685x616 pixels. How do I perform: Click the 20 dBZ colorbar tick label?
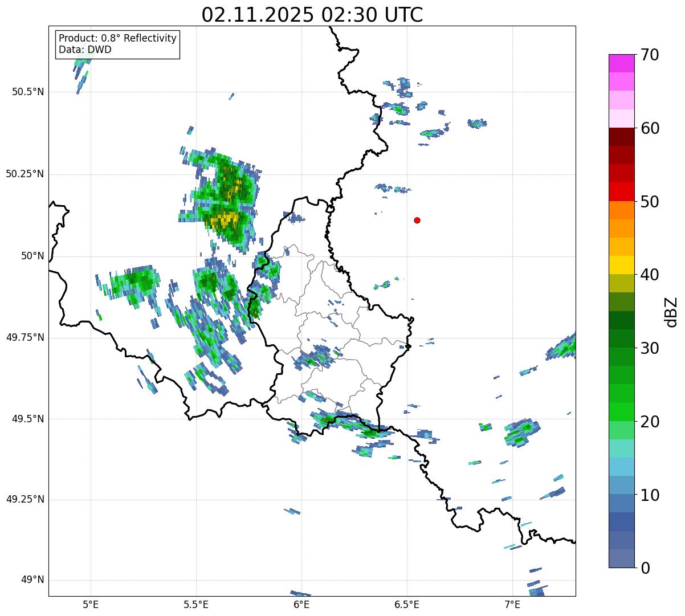point(649,422)
